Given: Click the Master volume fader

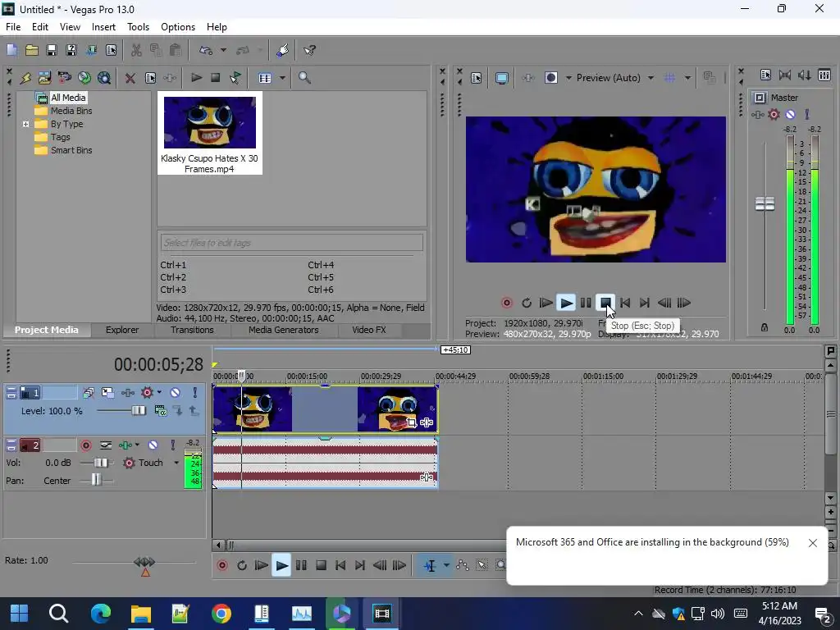Looking at the screenshot, I should pyautogui.click(x=765, y=204).
